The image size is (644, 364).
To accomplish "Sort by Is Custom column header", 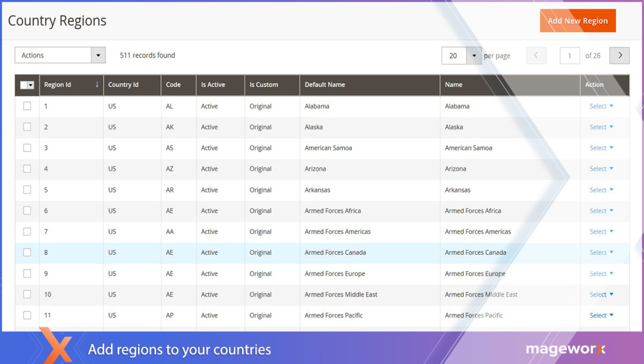I will point(272,85).
